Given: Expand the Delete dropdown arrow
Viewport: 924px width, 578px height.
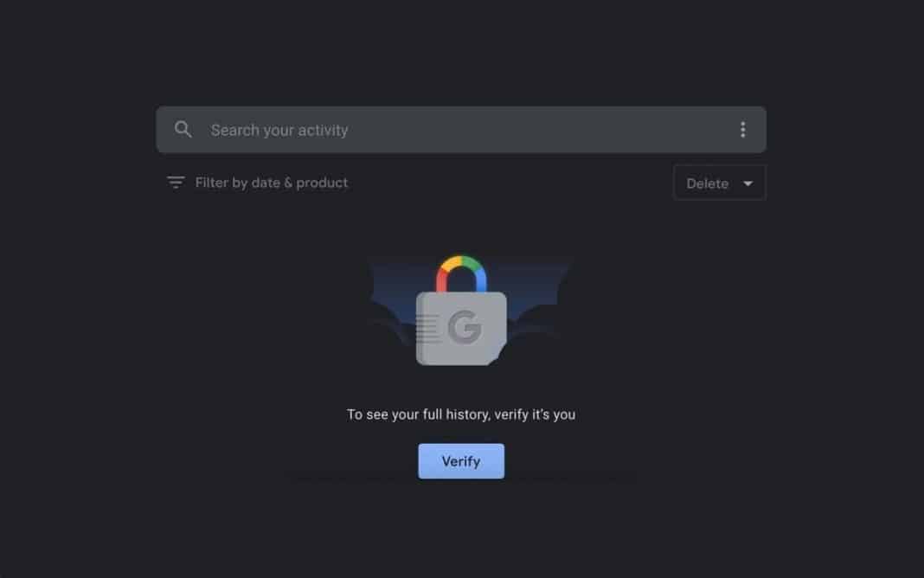Looking at the screenshot, I should [748, 183].
